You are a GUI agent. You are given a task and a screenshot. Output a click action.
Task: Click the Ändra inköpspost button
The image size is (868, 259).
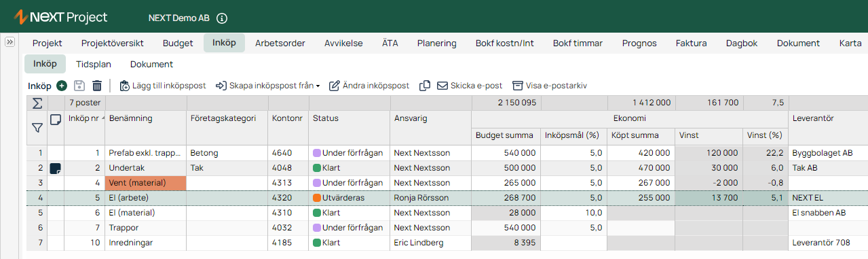(369, 86)
